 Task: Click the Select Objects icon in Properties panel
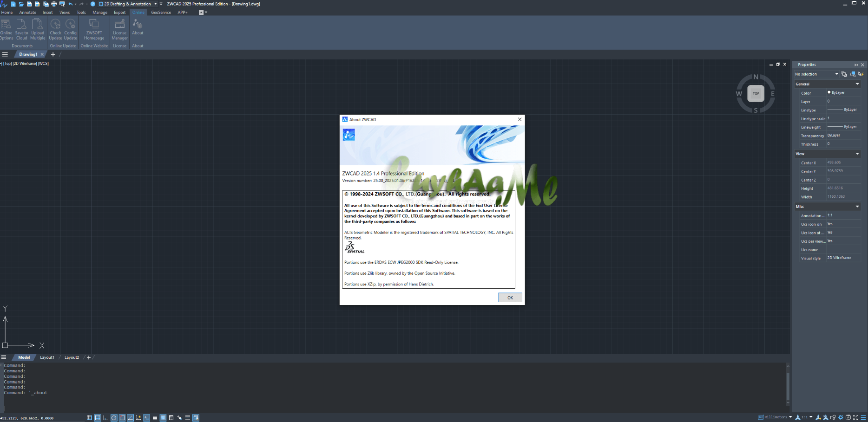click(x=853, y=74)
